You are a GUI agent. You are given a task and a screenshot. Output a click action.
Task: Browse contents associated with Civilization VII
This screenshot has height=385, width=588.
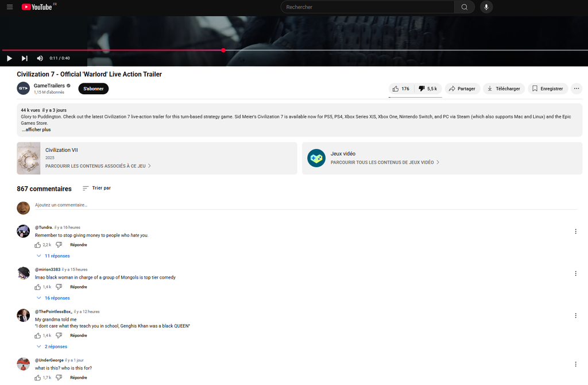click(x=98, y=166)
